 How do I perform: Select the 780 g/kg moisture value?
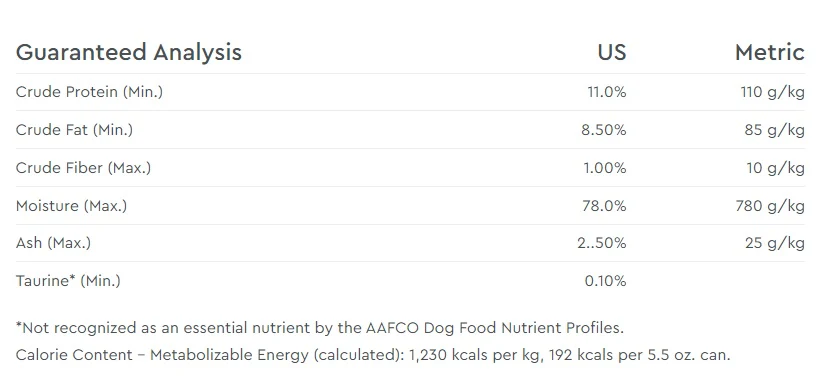(770, 206)
